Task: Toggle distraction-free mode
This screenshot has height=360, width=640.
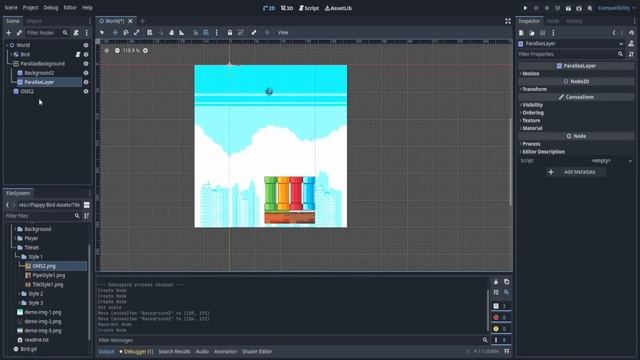Action: 508,21
